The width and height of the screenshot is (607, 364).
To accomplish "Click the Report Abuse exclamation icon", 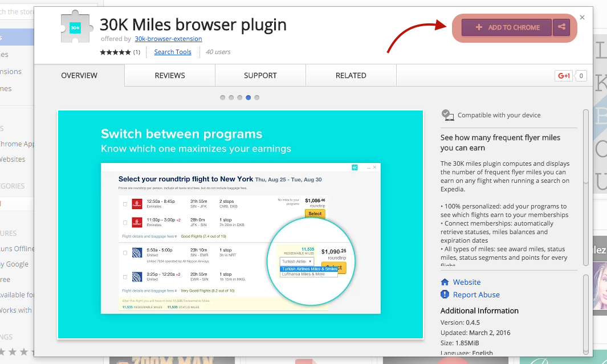I will pyautogui.click(x=445, y=295).
